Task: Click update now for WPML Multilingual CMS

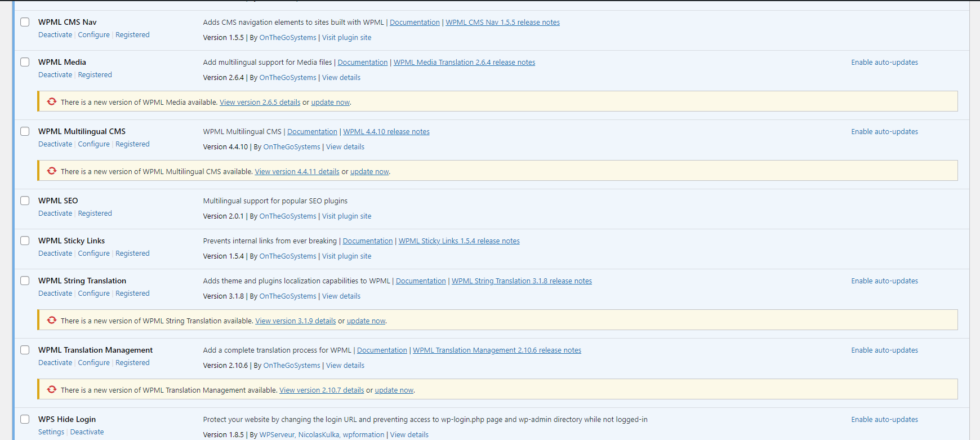Action: pos(369,172)
